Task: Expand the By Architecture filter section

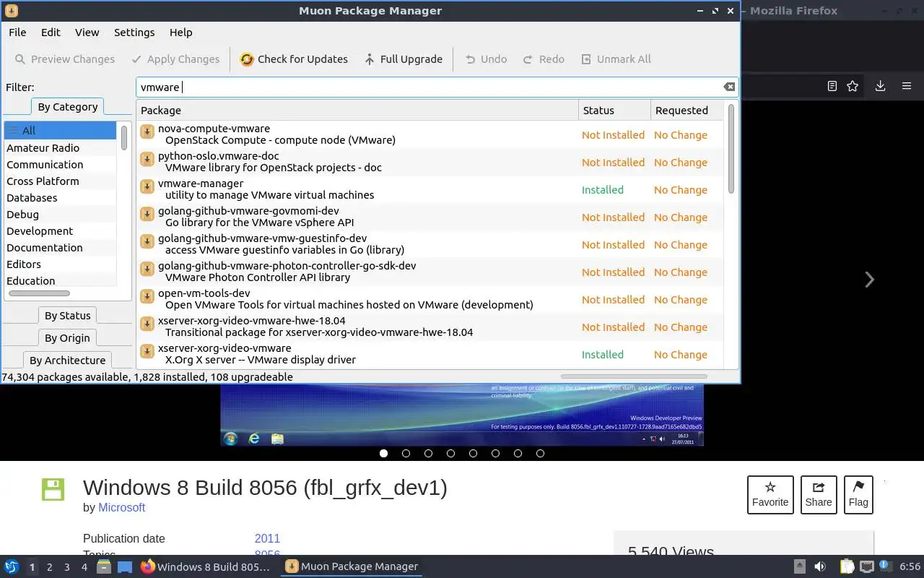Action: click(x=67, y=361)
